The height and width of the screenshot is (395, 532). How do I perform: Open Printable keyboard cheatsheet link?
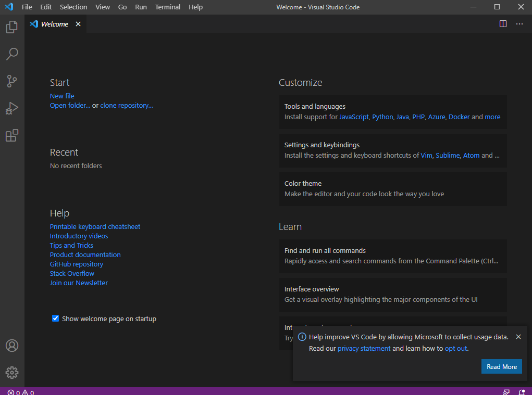[95, 226]
